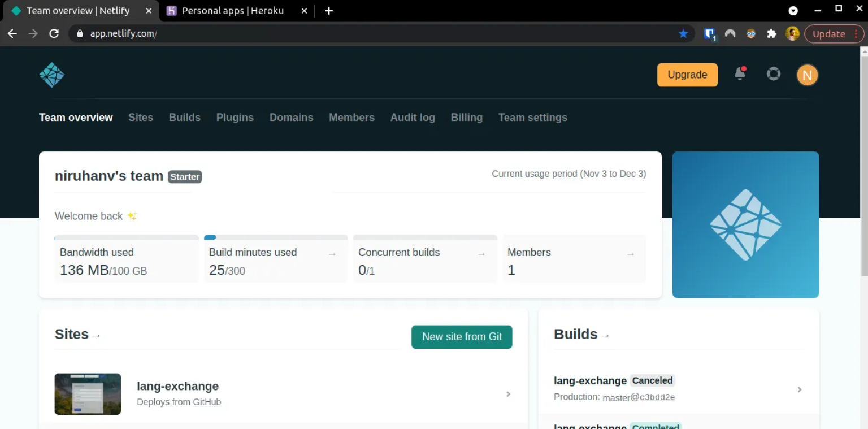This screenshot has width=868, height=429.
Task: Click New site from Git button
Action: coord(462,337)
